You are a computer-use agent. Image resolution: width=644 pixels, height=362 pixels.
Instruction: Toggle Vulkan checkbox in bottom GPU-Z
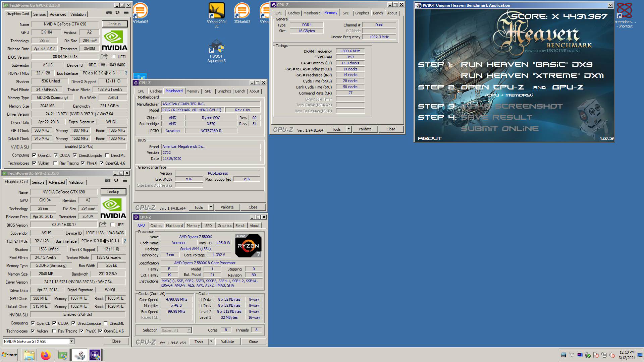click(x=33, y=331)
